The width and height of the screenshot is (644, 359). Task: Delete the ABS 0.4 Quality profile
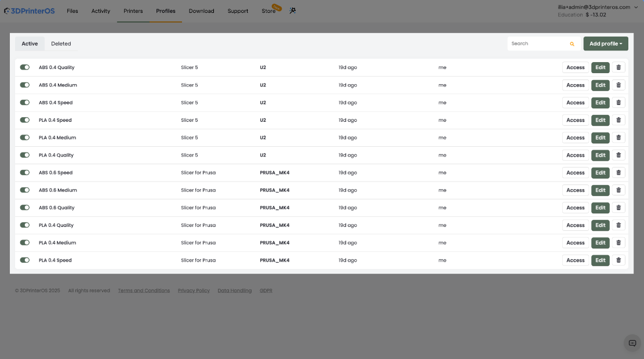(618, 67)
